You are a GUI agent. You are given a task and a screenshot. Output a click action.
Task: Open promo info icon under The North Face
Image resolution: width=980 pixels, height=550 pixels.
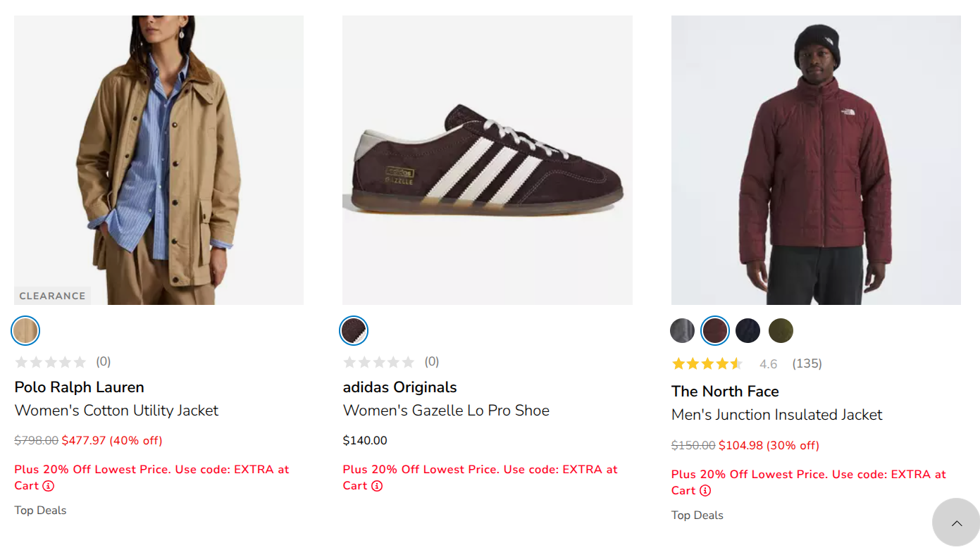[705, 491]
